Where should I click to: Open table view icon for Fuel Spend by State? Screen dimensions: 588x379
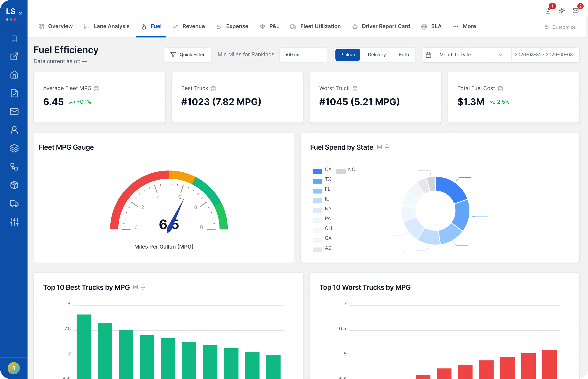(x=379, y=147)
